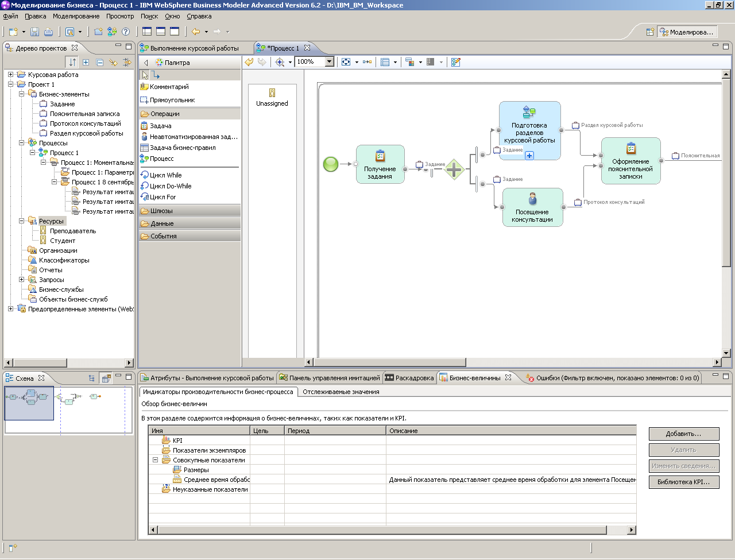Collapse the Бизнес-элементы tree node
The height and width of the screenshot is (560, 735).
pyautogui.click(x=21, y=94)
